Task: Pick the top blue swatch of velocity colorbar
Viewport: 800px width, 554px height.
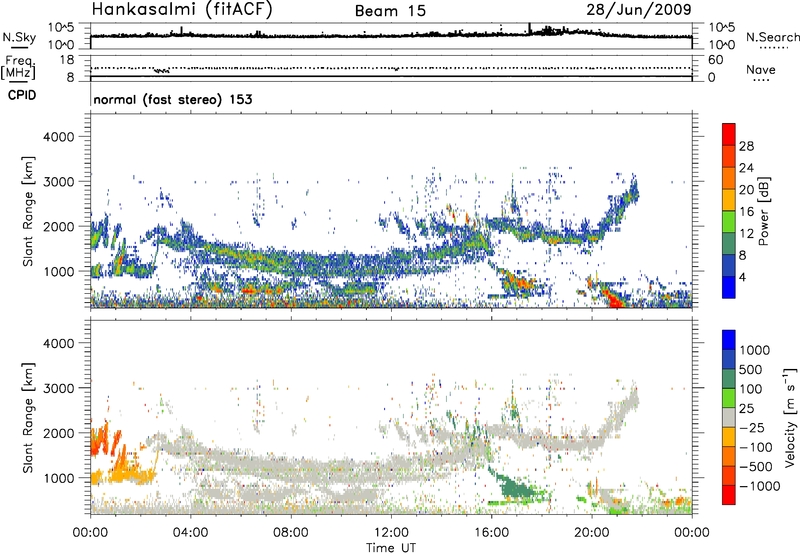Action: pos(729,340)
